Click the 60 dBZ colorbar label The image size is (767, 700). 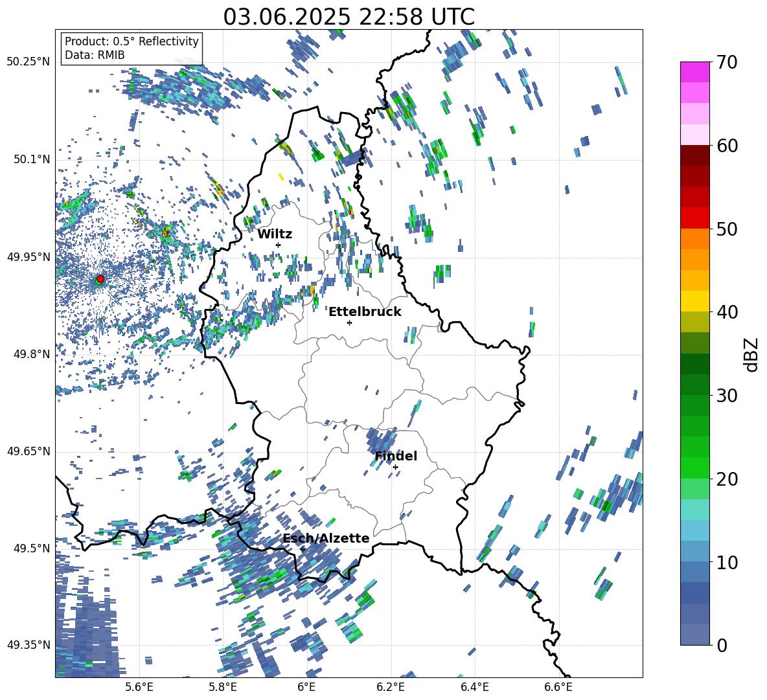pos(727,146)
